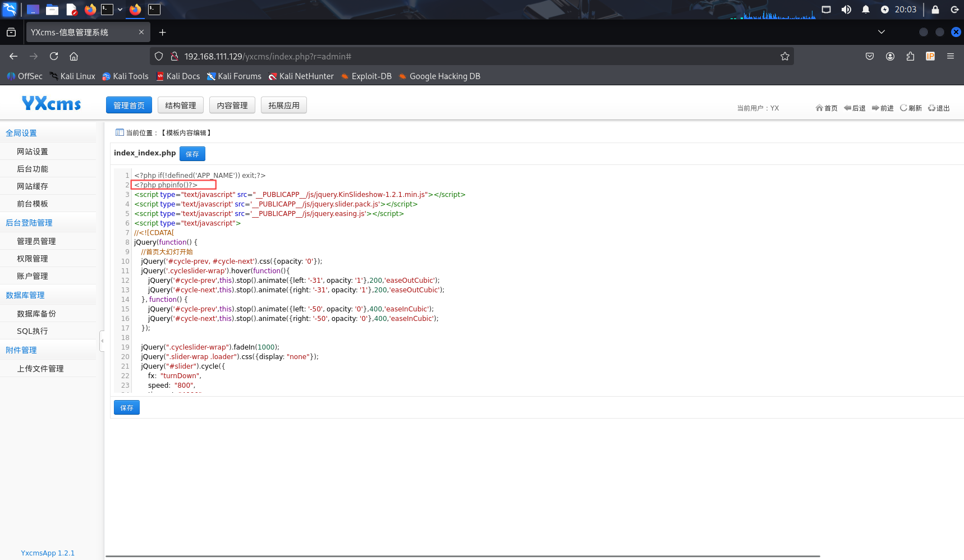Go back one page in Firefox
Image resolution: width=964 pixels, height=560 pixels.
[13, 56]
